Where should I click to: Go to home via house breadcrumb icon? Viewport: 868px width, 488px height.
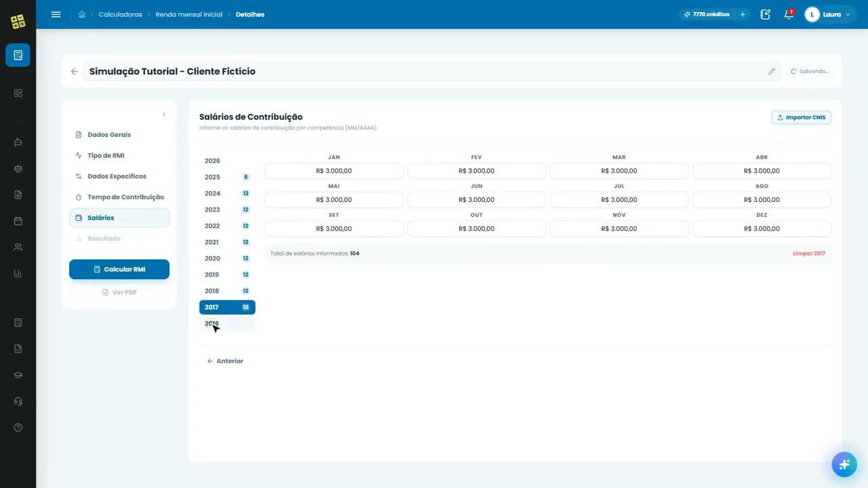tap(82, 14)
